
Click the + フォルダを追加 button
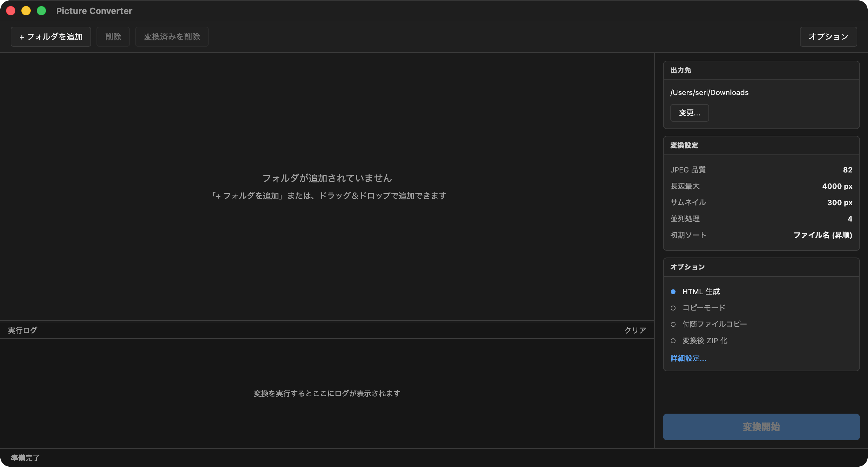pyautogui.click(x=50, y=36)
